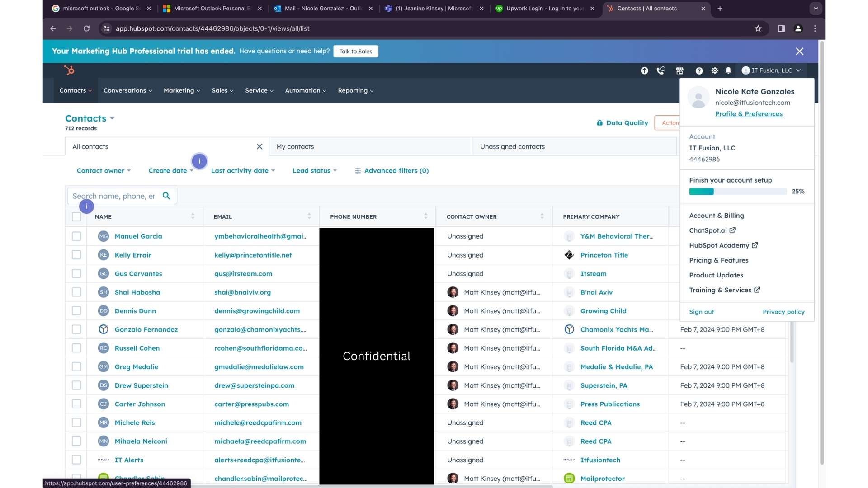Open the help question mark icon

pos(699,70)
